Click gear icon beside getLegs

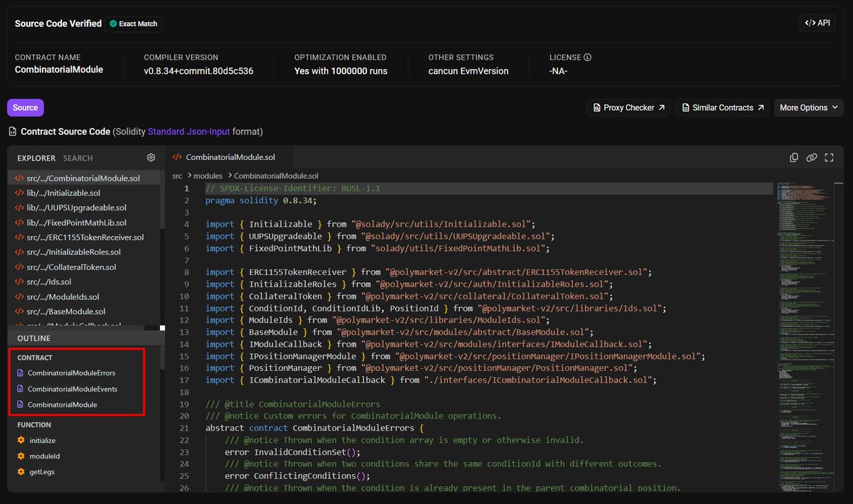click(21, 472)
